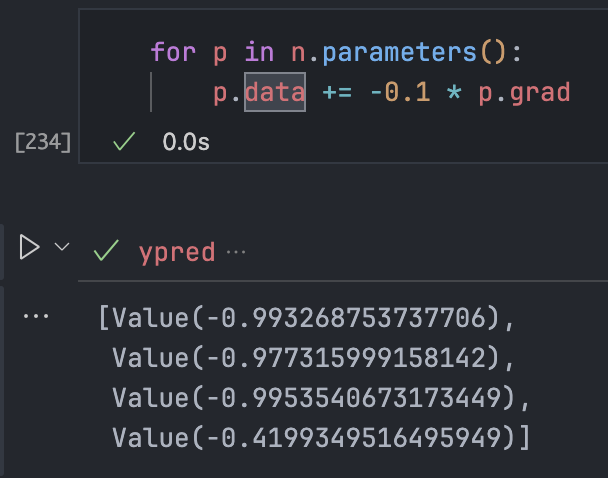Image resolution: width=608 pixels, height=478 pixels.
Task: Click the 0.1 learning rate number
Action: [x=418, y=93]
